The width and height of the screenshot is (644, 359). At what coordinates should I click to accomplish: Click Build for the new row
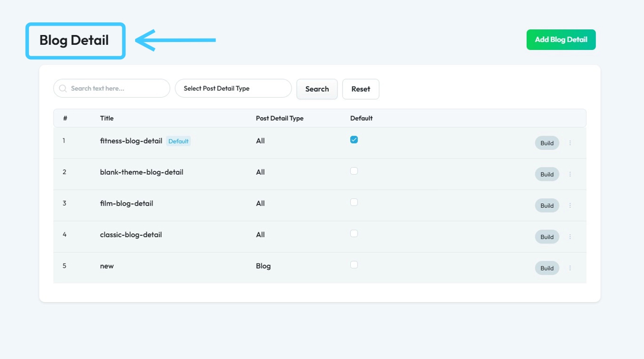pos(547,268)
